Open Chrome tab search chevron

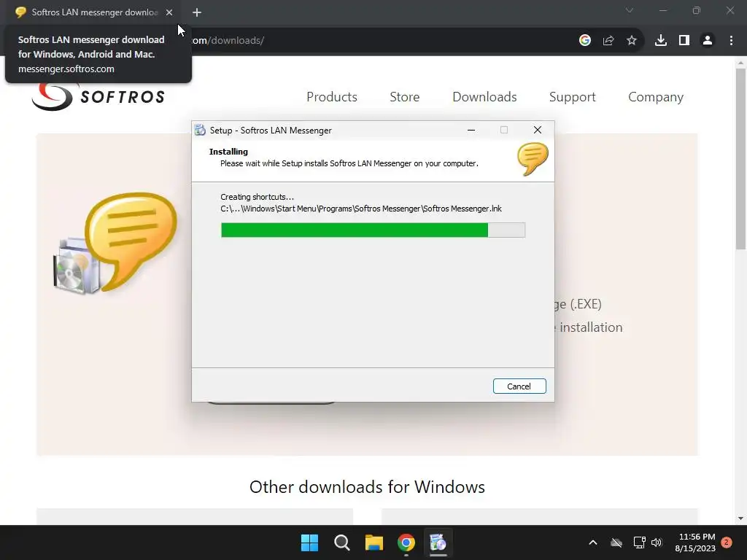click(630, 10)
